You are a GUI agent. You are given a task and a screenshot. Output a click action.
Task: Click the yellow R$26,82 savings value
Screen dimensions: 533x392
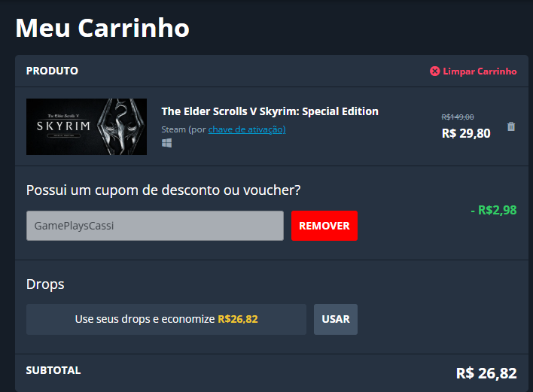[238, 319]
